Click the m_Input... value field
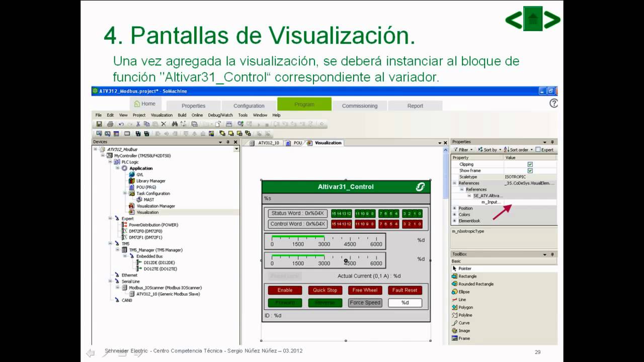Image resolution: width=644 pixels, height=362 pixels. tap(530, 202)
